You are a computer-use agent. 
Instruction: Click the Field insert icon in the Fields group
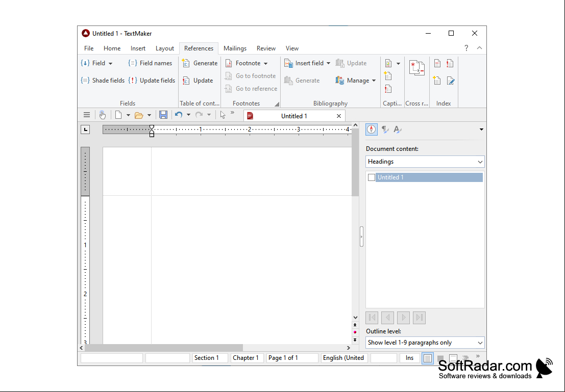tap(85, 63)
